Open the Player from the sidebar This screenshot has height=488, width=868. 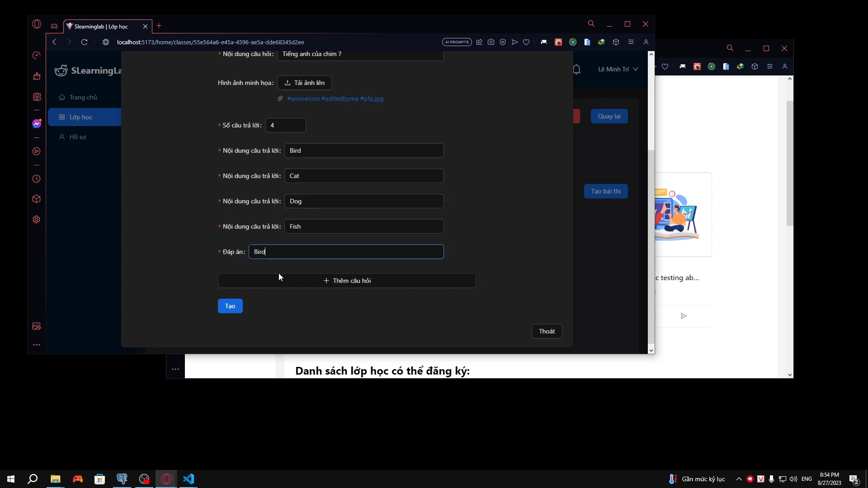(36, 151)
